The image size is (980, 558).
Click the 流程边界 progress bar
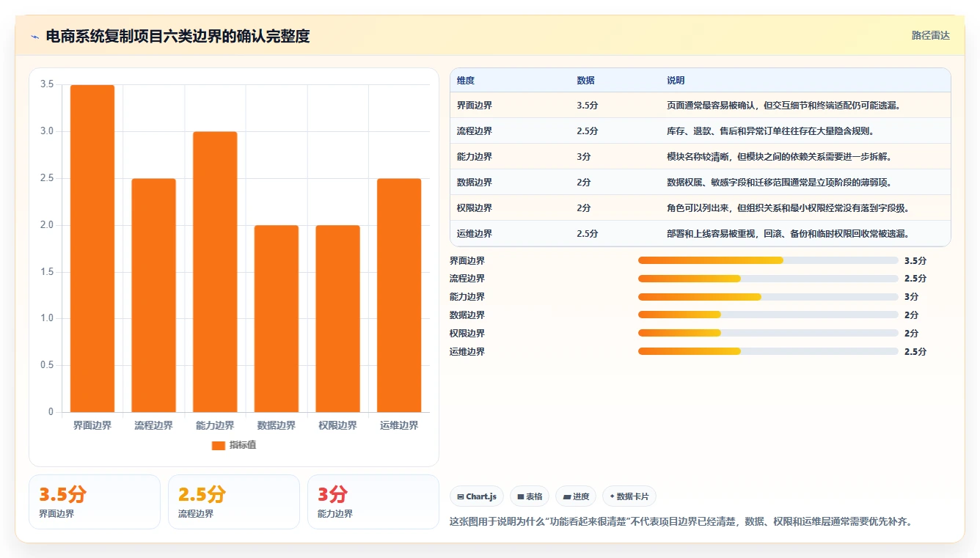(768, 279)
